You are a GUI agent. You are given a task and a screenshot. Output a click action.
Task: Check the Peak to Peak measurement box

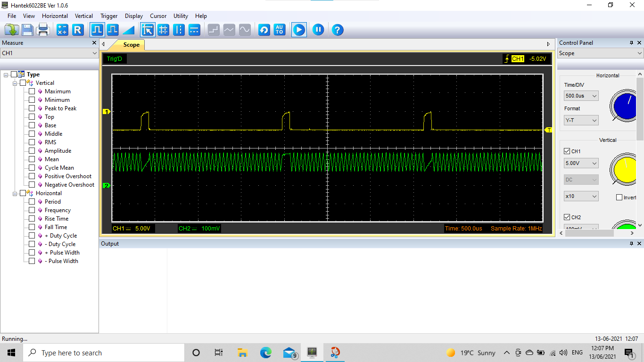[x=32, y=108]
